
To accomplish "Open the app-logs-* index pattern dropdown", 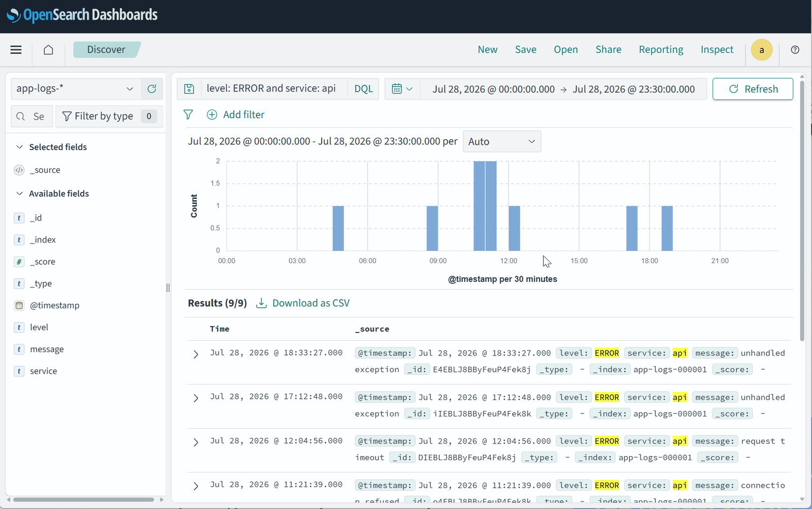I will coord(75,89).
